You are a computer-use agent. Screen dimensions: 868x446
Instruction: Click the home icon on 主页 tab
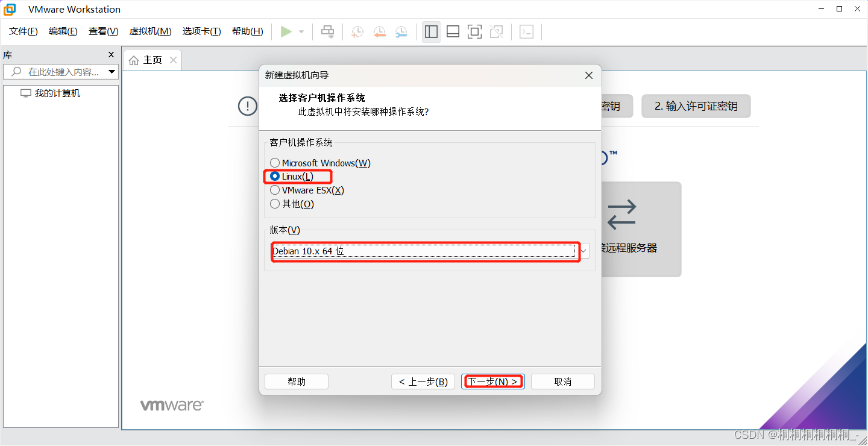point(134,60)
